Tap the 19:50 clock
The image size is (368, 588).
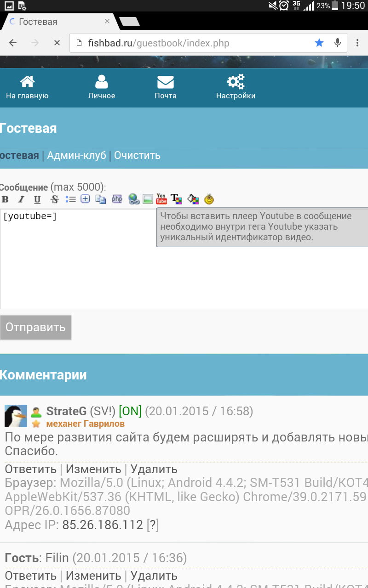353,6
